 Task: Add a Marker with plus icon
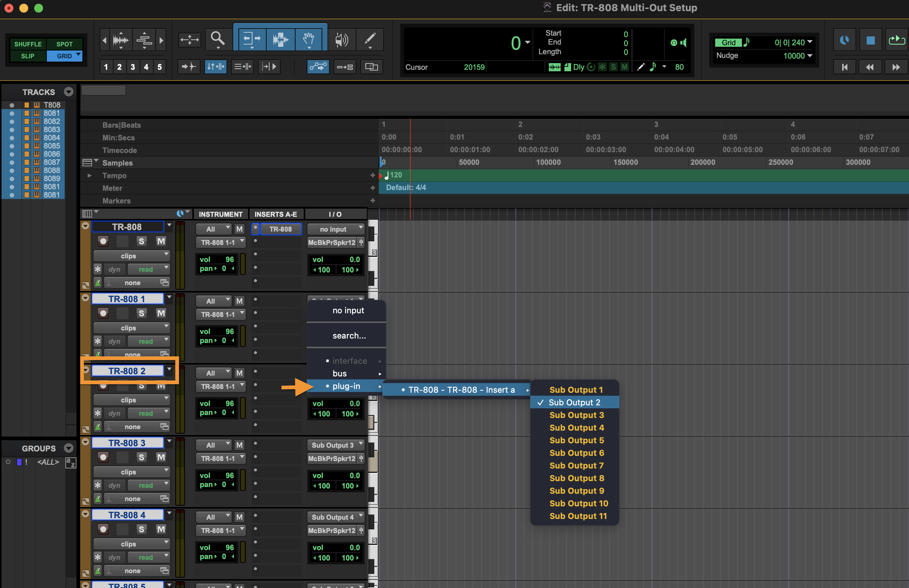(372, 200)
